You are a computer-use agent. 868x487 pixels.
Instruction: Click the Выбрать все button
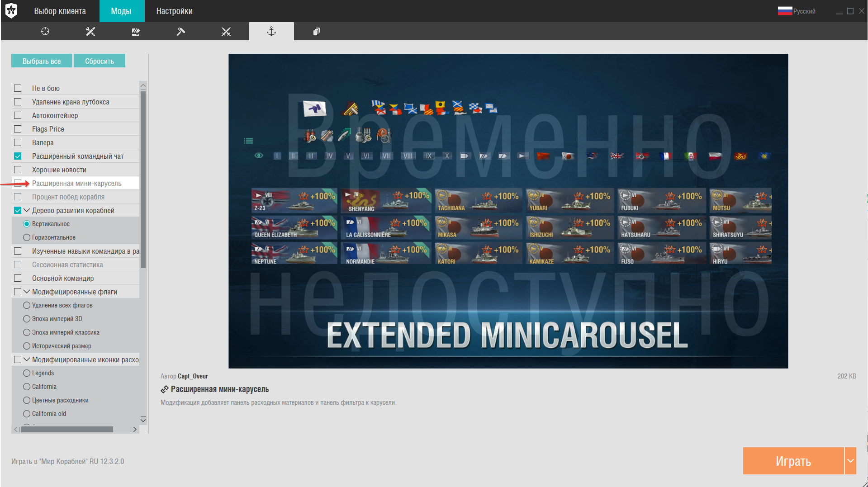coord(42,61)
